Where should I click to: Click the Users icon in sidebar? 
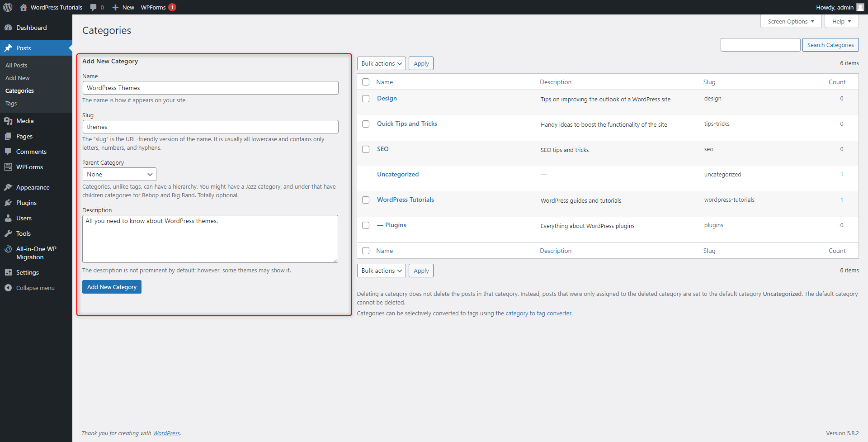tap(8, 218)
